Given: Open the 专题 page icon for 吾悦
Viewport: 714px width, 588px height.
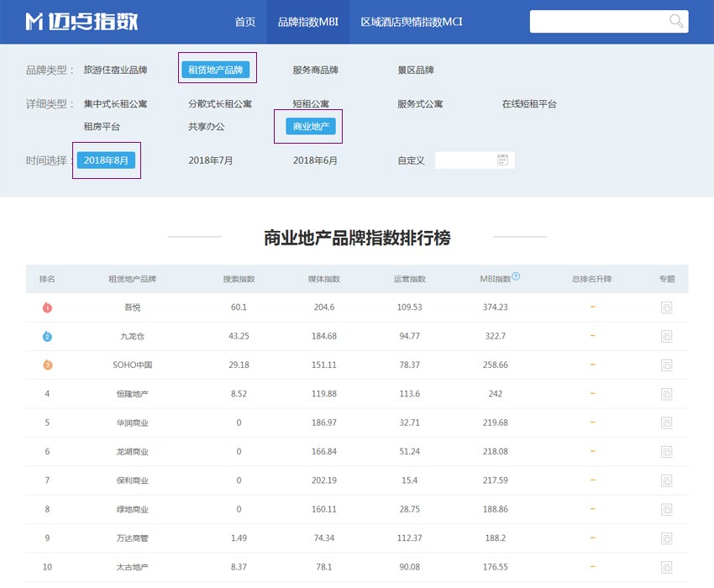Looking at the screenshot, I should tap(666, 307).
